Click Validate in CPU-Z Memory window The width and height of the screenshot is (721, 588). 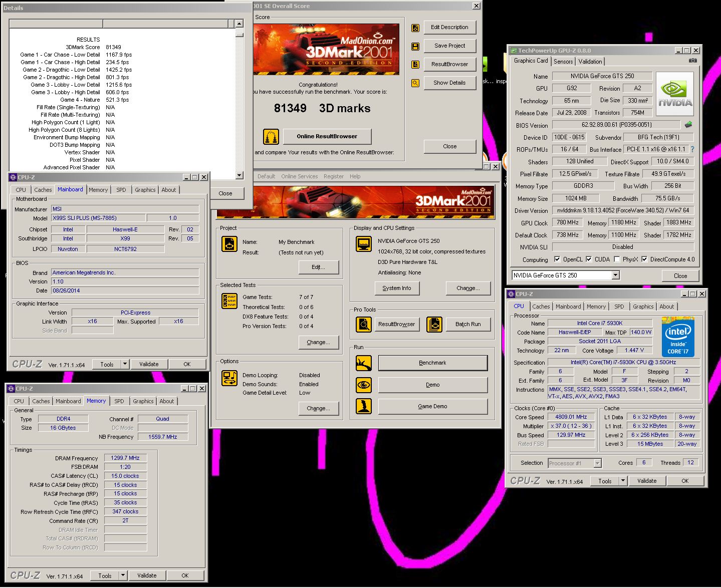(147, 575)
